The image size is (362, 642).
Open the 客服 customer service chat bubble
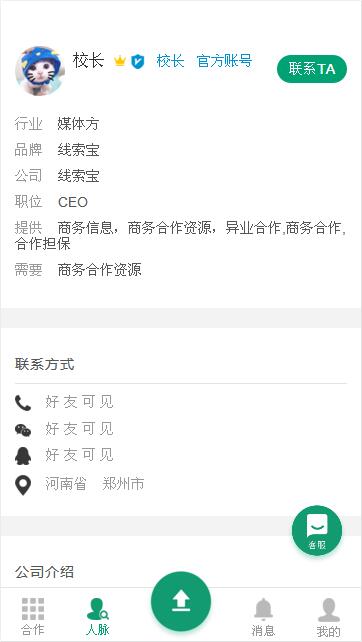(x=317, y=531)
